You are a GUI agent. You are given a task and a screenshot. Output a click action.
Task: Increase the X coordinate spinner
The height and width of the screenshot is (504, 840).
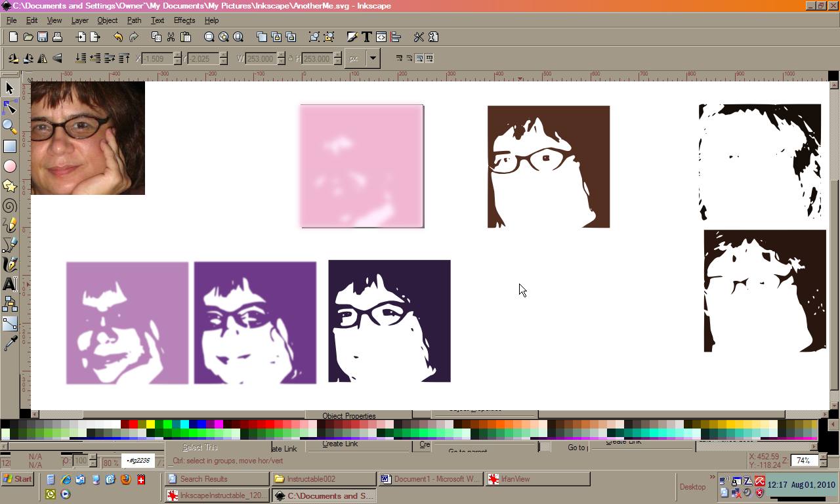coord(177,55)
